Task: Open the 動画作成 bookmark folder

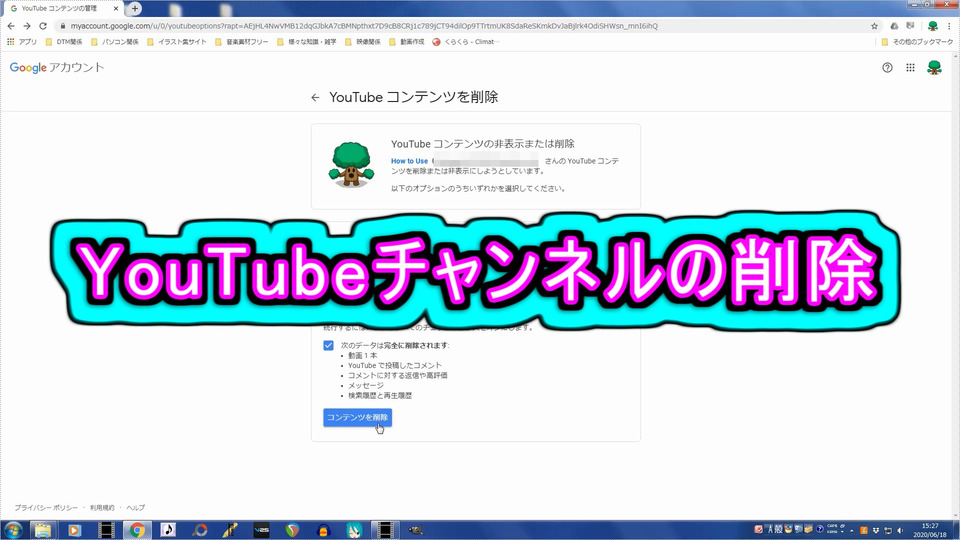Action: [x=407, y=42]
